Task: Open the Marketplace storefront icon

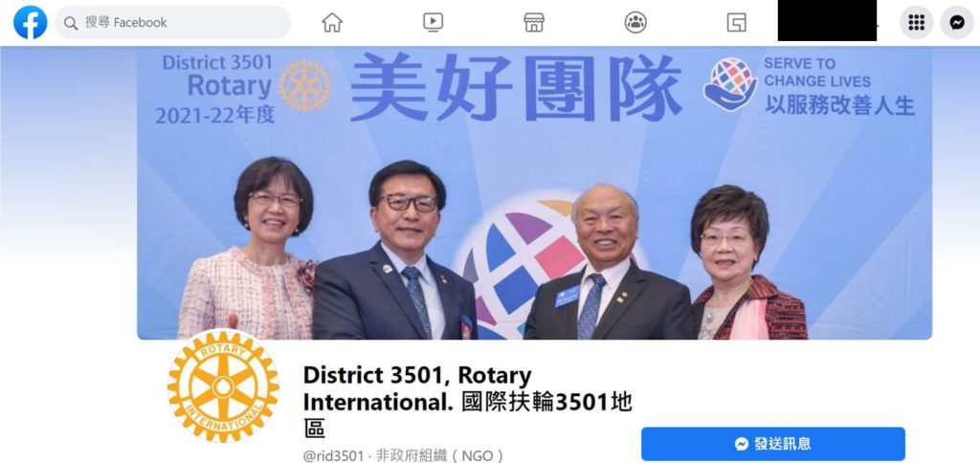Action: tap(534, 23)
